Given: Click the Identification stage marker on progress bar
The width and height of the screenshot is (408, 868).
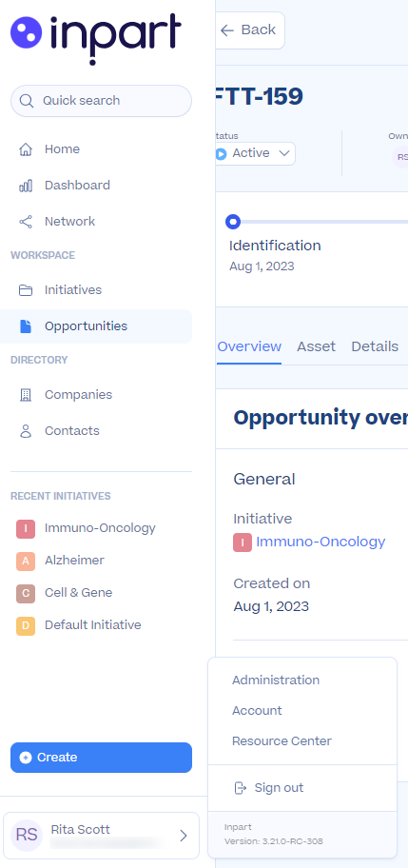Looking at the screenshot, I should [x=233, y=222].
